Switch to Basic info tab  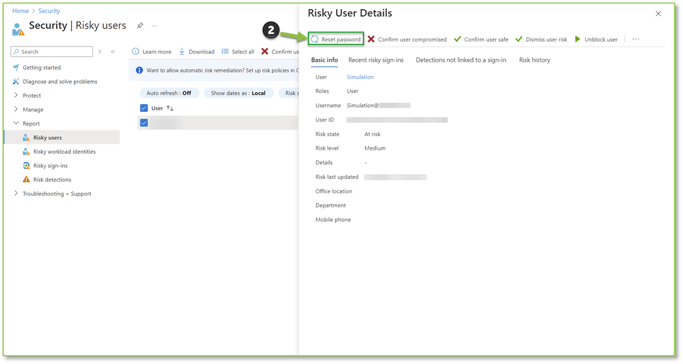point(325,60)
